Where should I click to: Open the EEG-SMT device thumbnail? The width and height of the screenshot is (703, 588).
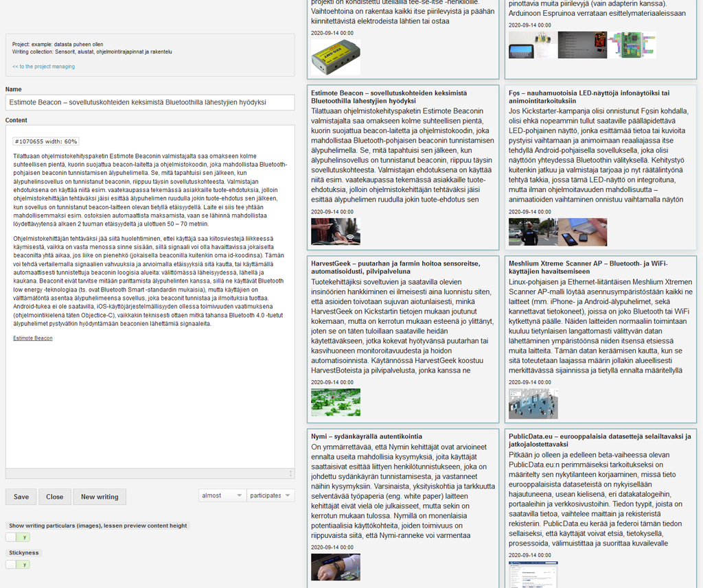point(335,57)
